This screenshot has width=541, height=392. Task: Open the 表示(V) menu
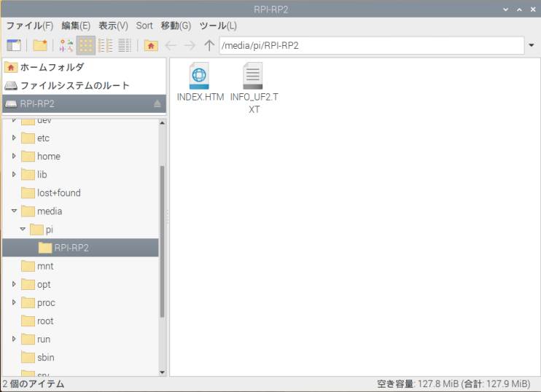click(113, 26)
